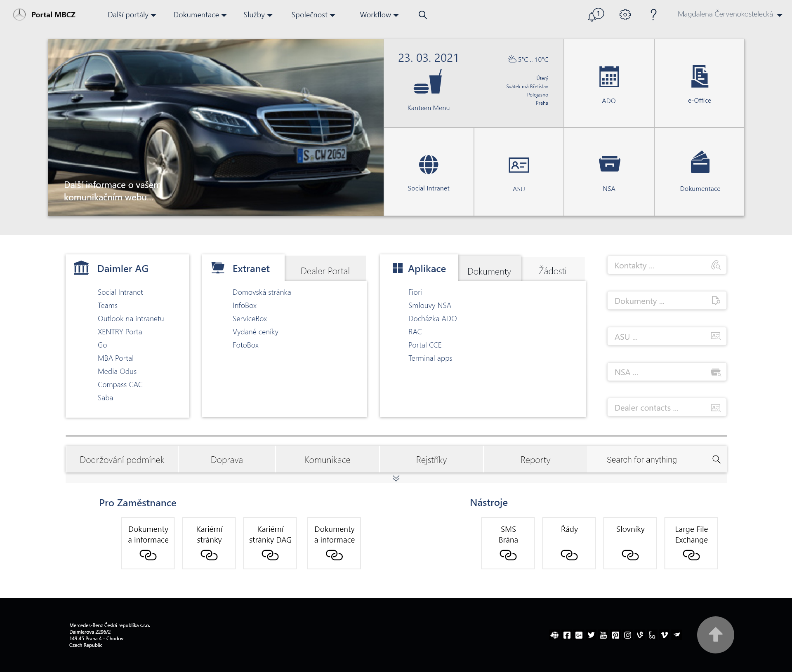Viewport: 792px width, 672px height.
Task: Switch to the Dealer Portal tab
Action: point(325,271)
